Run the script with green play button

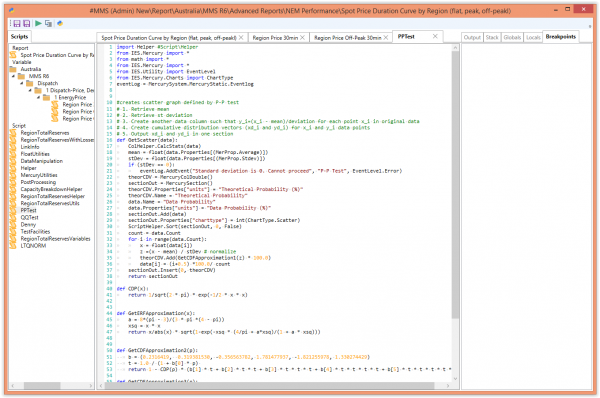pos(38,23)
